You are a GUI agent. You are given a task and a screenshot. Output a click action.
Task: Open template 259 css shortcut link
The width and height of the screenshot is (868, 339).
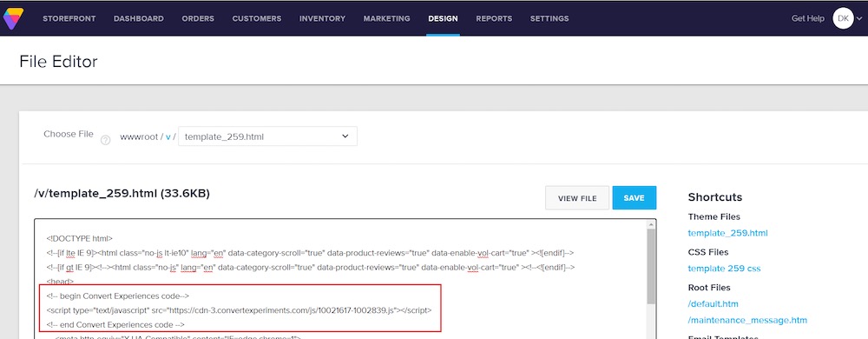pyautogui.click(x=724, y=269)
